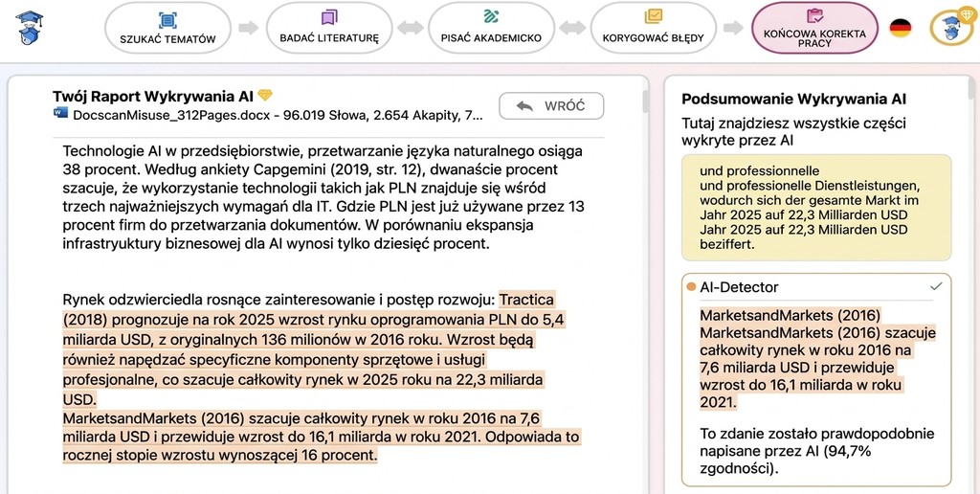This screenshot has height=494, width=980.
Task: Click the checkmark on the AI-Detector card
Action: pyautogui.click(x=936, y=286)
